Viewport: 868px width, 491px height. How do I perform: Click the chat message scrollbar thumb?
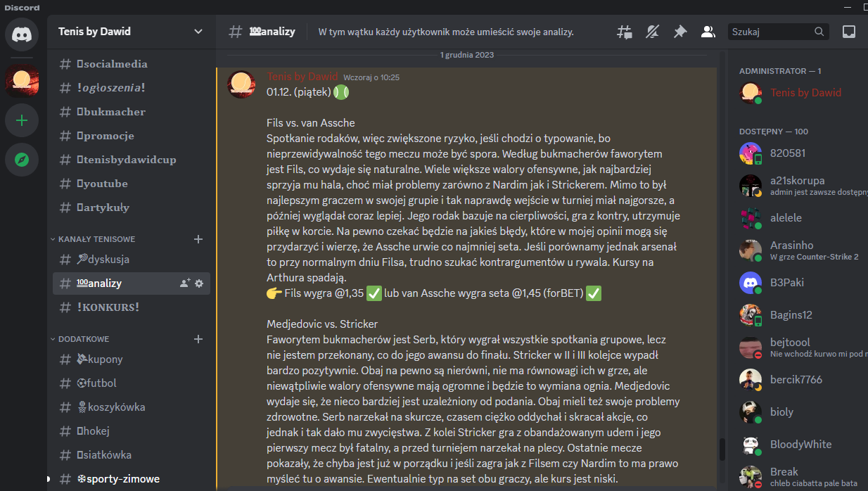click(720, 449)
